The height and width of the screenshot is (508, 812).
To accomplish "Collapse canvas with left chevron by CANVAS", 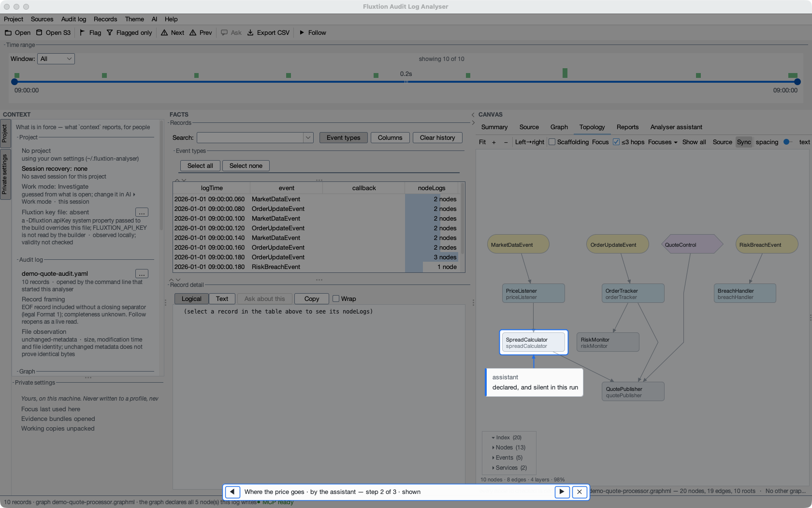I will click(473, 115).
